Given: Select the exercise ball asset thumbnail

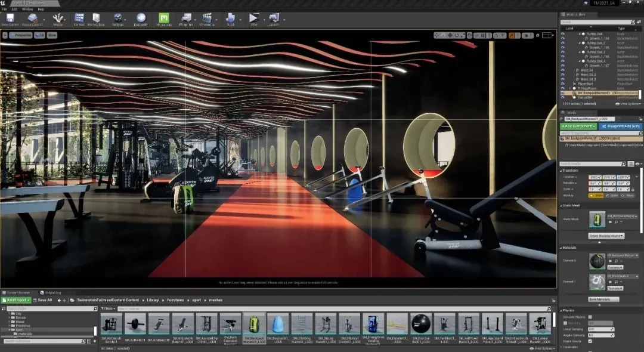Looking at the screenshot, I should [421, 325].
